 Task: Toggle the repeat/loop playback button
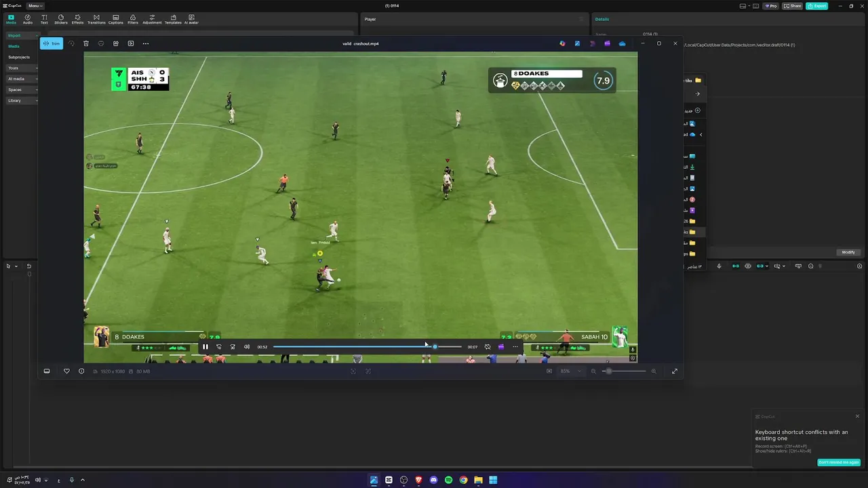pyautogui.click(x=488, y=347)
